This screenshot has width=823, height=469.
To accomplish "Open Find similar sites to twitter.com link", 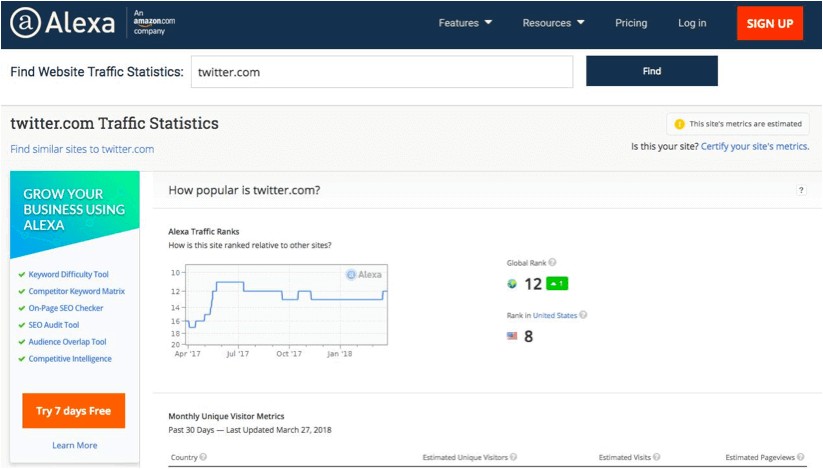I will 82,149.
